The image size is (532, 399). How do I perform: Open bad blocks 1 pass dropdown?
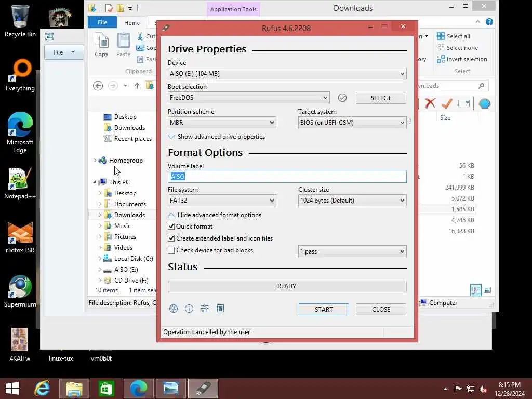(x=352, y=251)
